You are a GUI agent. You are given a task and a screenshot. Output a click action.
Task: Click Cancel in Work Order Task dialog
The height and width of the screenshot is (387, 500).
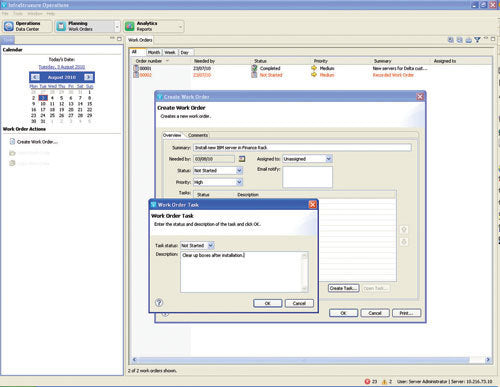point(299,303)
